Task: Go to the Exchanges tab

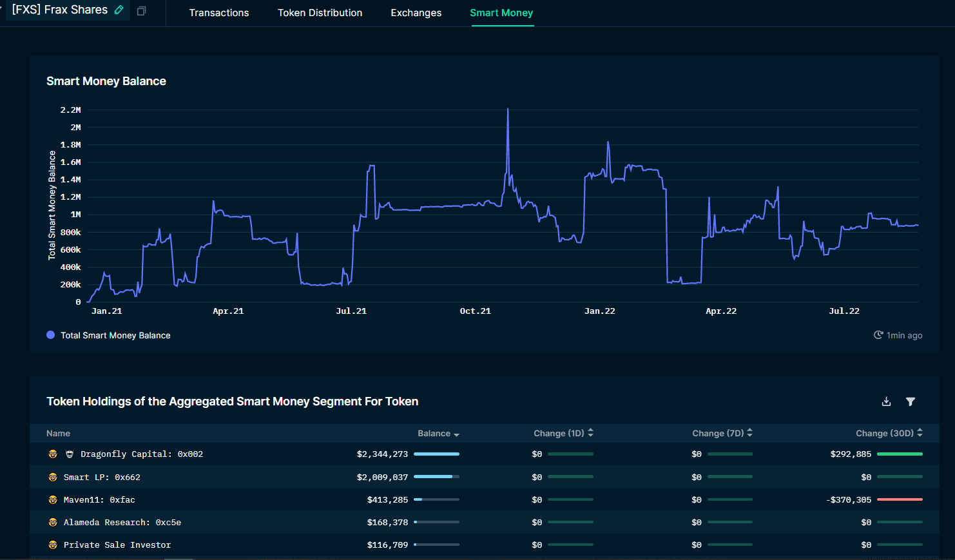Action: pos(416,13)
